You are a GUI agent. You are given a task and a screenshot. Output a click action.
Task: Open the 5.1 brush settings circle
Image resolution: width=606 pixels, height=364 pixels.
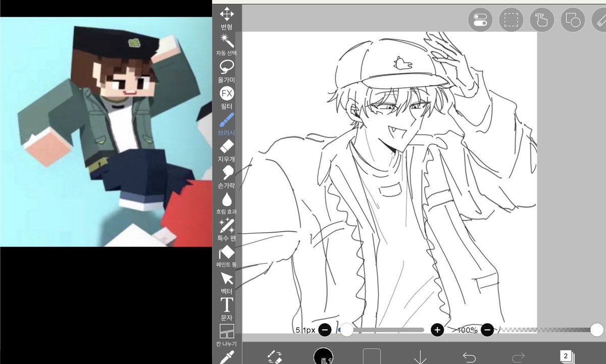pyautogui.click(x=323, y=356)
